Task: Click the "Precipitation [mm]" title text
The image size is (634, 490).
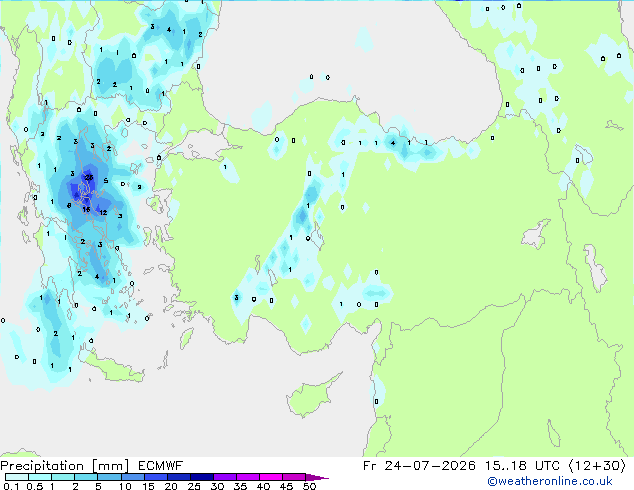Action: click(65, 466)
